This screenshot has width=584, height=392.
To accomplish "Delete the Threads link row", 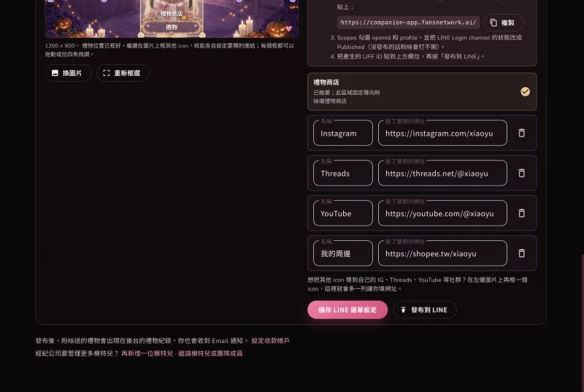I will tap(521, 173).
